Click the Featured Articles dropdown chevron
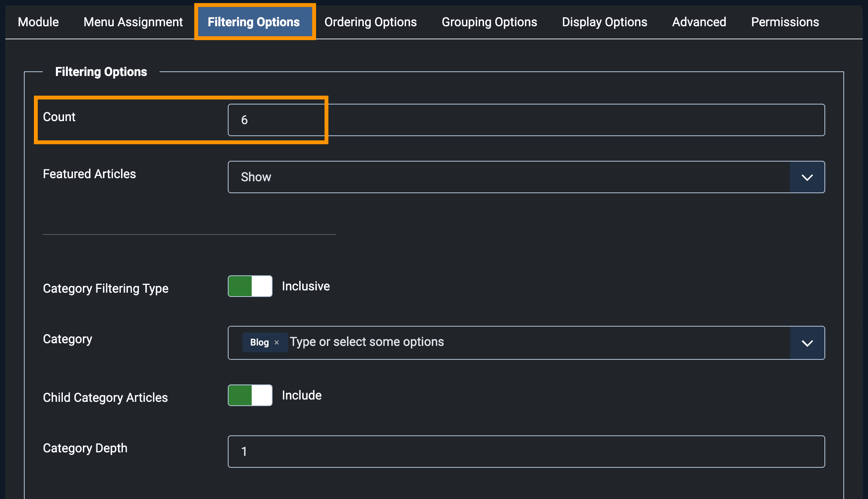The image size is (868, 499). (807, 177)
